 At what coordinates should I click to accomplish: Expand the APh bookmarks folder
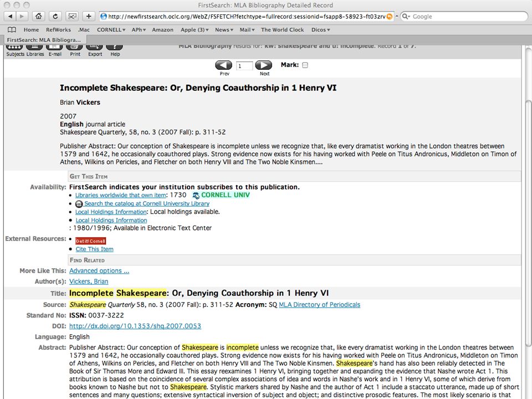click(139, 30)
